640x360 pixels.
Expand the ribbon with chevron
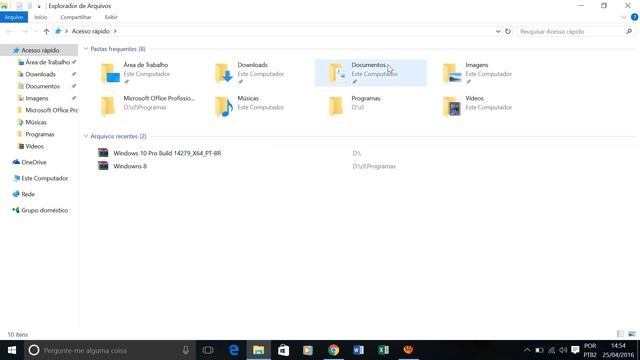tap(623, 17)
